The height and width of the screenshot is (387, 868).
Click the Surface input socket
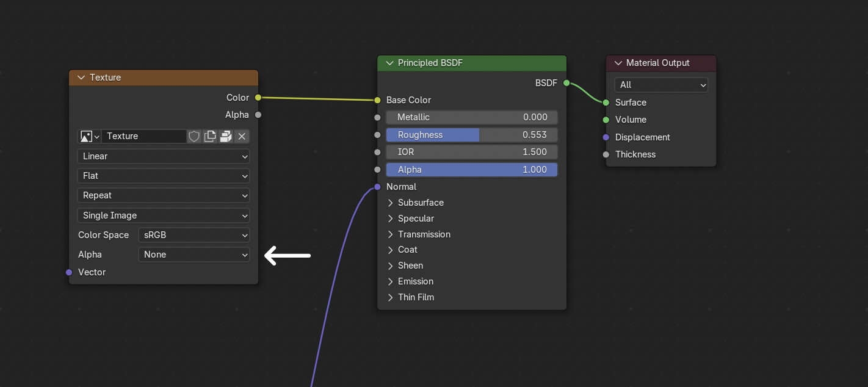pos(606,103)
